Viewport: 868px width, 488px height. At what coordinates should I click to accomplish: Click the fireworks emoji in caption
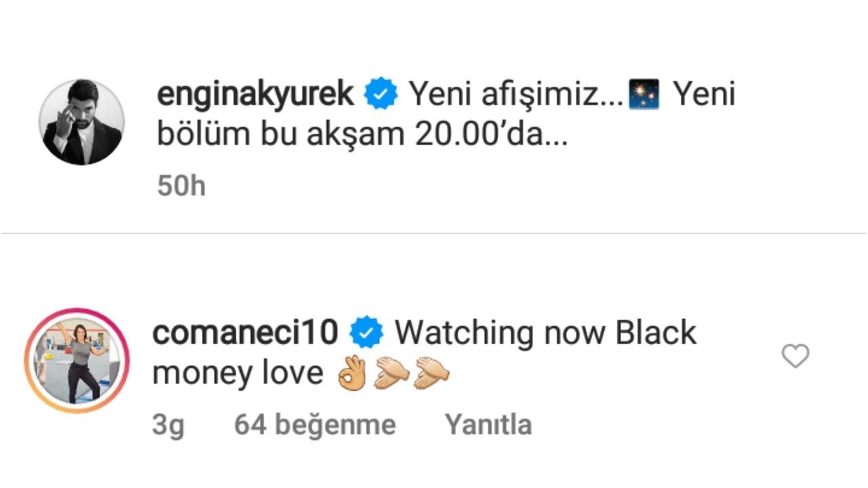[x=644, y=95]
